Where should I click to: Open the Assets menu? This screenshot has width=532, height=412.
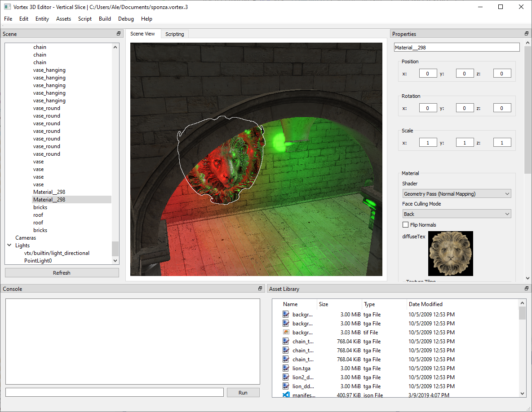[63, 19]
